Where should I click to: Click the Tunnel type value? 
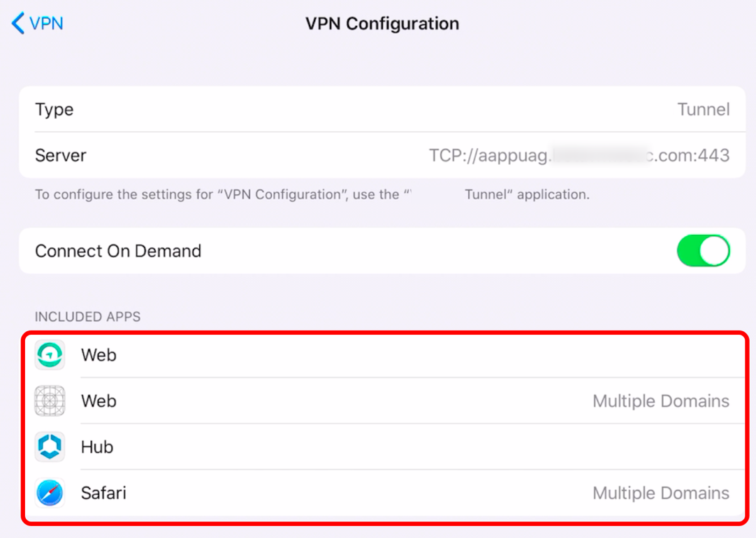point(703,110)
